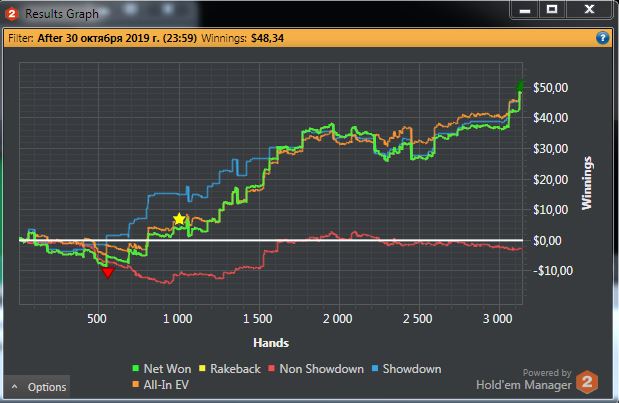Click the $20,00 axis label
Screen dimensions: 619x403
click(550, 180)
